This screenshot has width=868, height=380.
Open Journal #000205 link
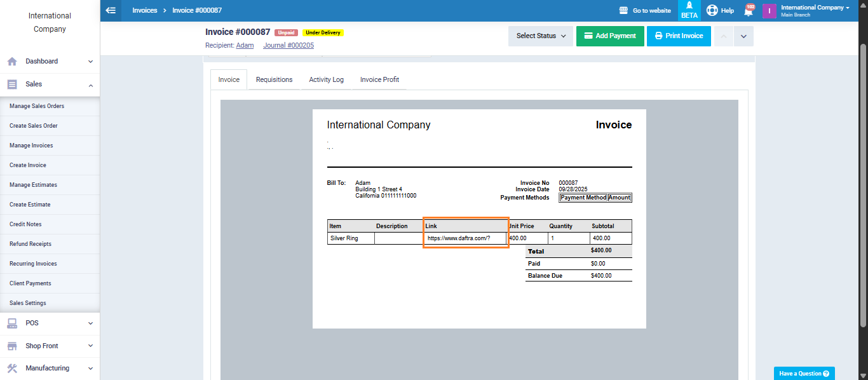point(288,46)
